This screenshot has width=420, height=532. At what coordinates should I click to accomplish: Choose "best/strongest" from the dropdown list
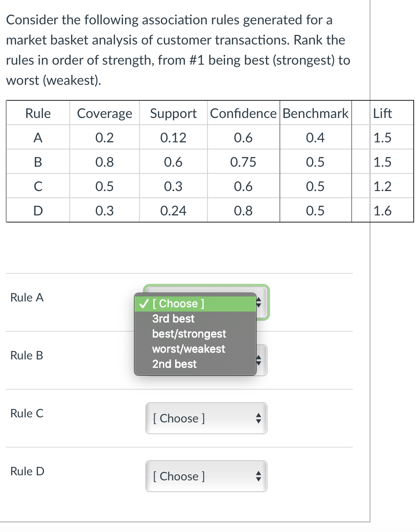tap(189, 334)
